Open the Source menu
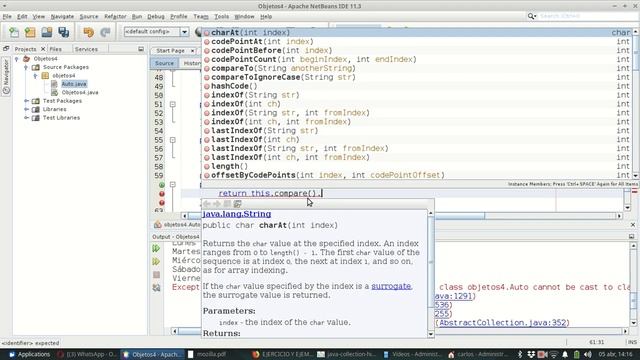Image resolution: width=640 pixels, height=360 pixels. tap(89, 17)
